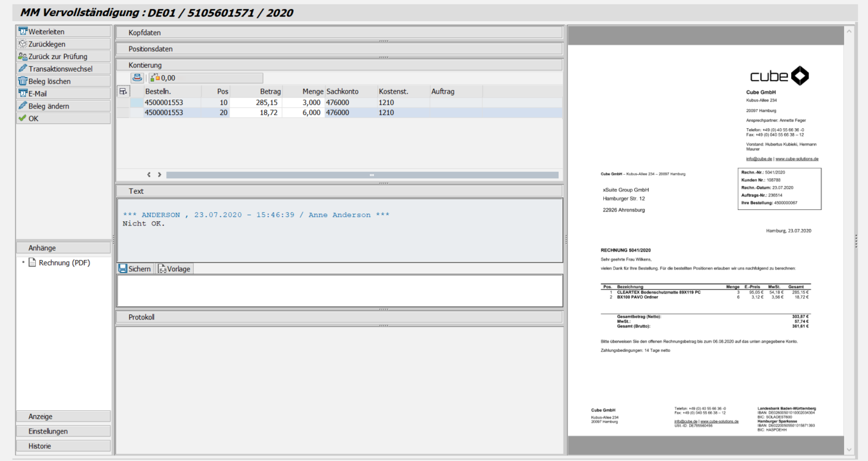
Task: Click the Zurück zur Prüfung persons icon
Action: tap(23, 56)
